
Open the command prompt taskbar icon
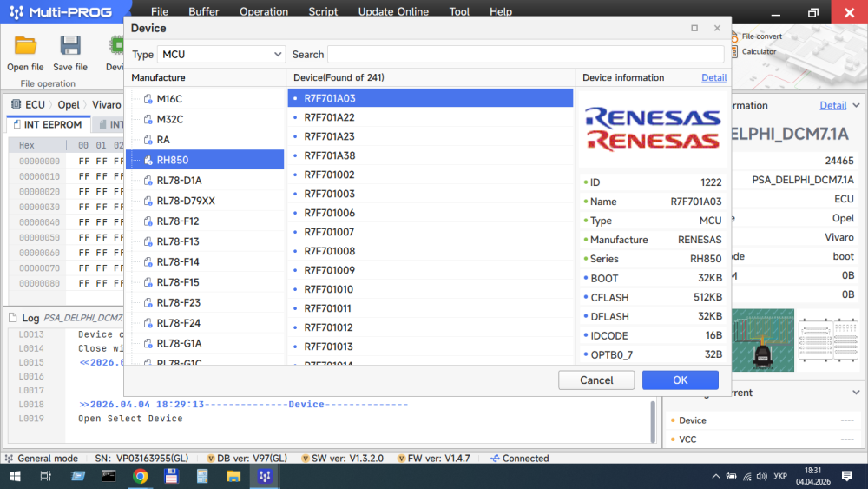tap(108, 476)
